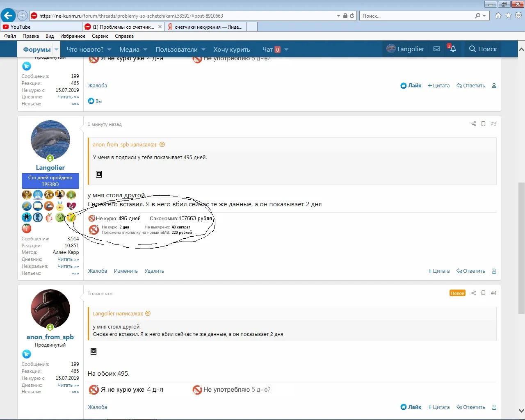Open the Langolier account menu in navbar

pyautogui.click(x=405, y=49)
